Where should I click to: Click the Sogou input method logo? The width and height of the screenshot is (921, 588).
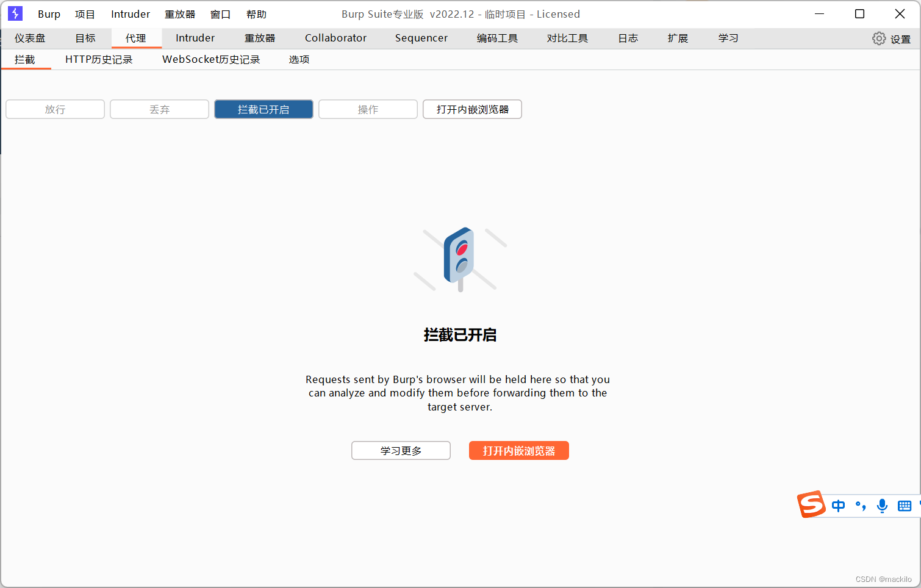(x=812, y=505)
